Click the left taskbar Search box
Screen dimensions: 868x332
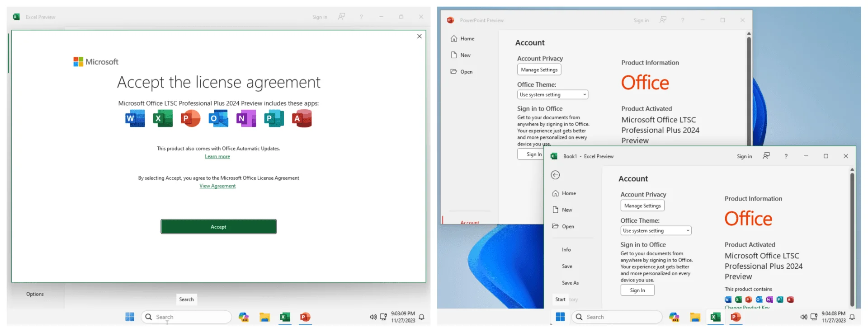[x=186, y=317]
